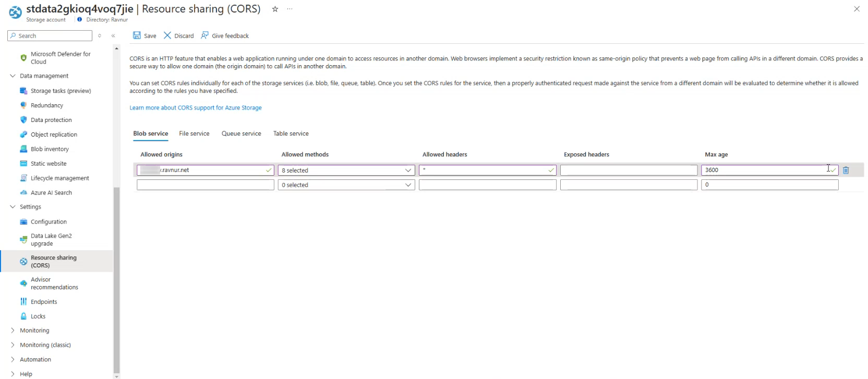Click the 'Exposed headers' column header
This screenshot has width=868, height=379.
click(x=586, y=155)
